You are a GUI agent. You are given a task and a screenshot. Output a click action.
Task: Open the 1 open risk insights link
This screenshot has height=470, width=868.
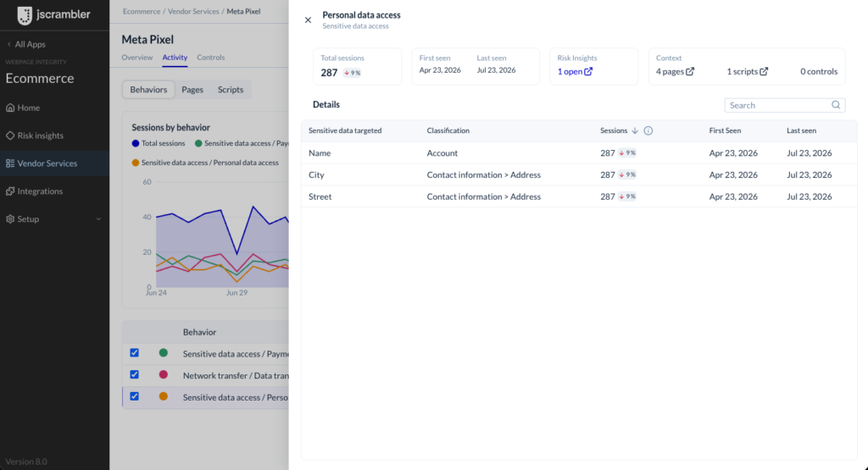(x=575, y=71)
